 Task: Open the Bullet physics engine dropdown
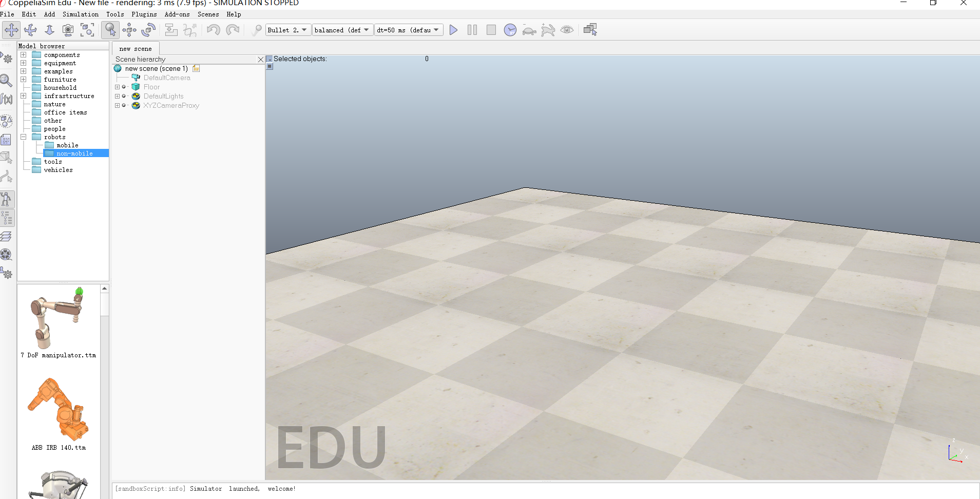[x=288, y=30]
